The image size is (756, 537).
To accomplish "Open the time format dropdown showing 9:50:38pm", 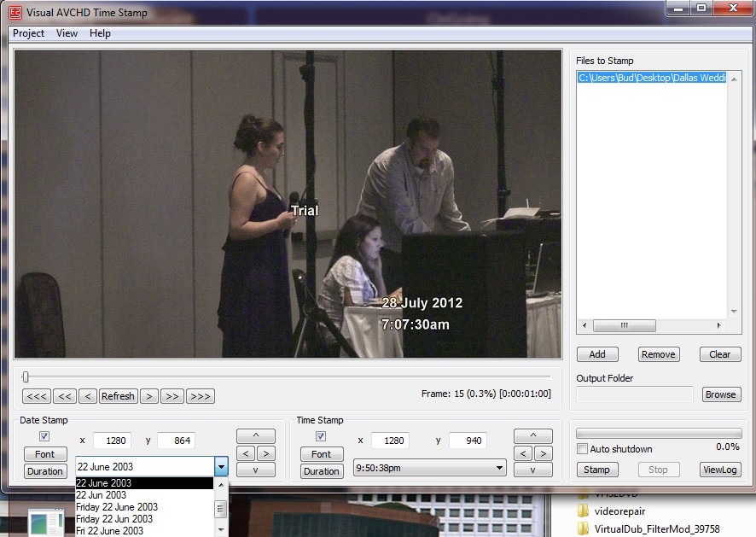I will (429, 469).
